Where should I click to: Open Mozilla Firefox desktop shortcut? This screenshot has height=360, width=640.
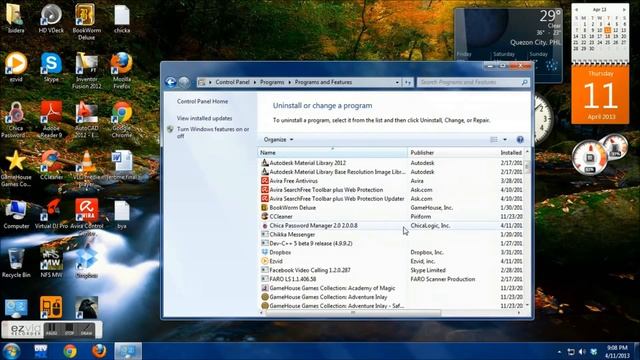pos(122,71)
